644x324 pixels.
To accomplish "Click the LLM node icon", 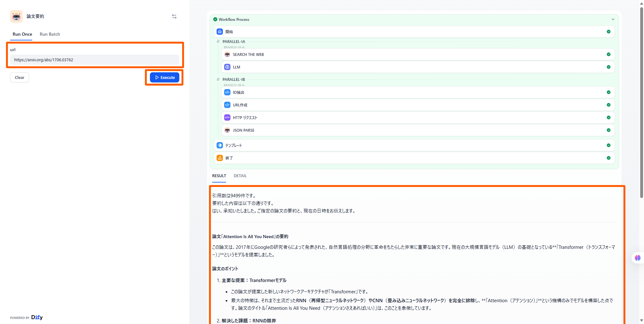I will tap(227, 67).
